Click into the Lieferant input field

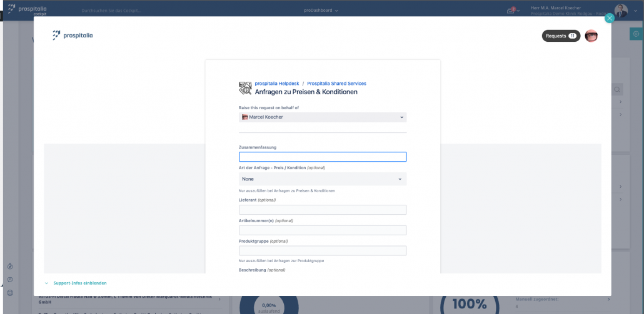323,210
